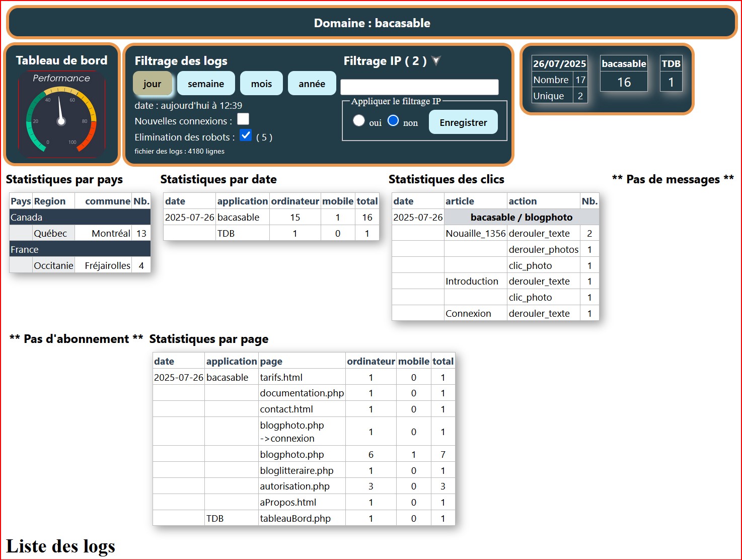Viewport: 742px width, 560px height.
Task: Click the bacasable / blogphoto group header
Action: point(521,217)
